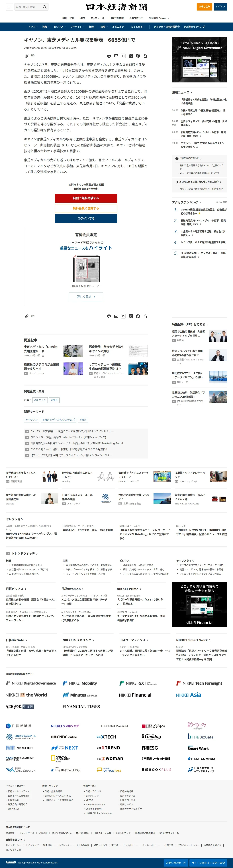Viewport: 233px width, 868px height.
Task: Expand the もっと見る navigation dropdown
Action: (138, 27)
